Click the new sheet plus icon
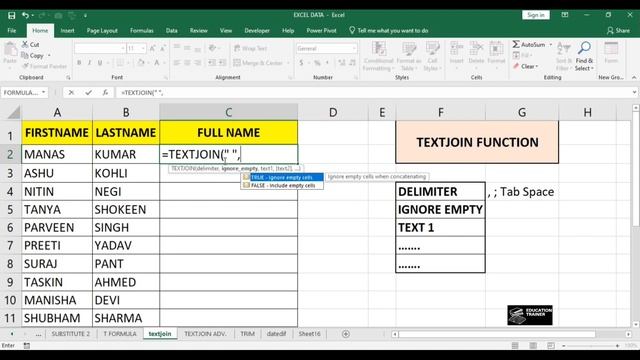 (346, 334)
